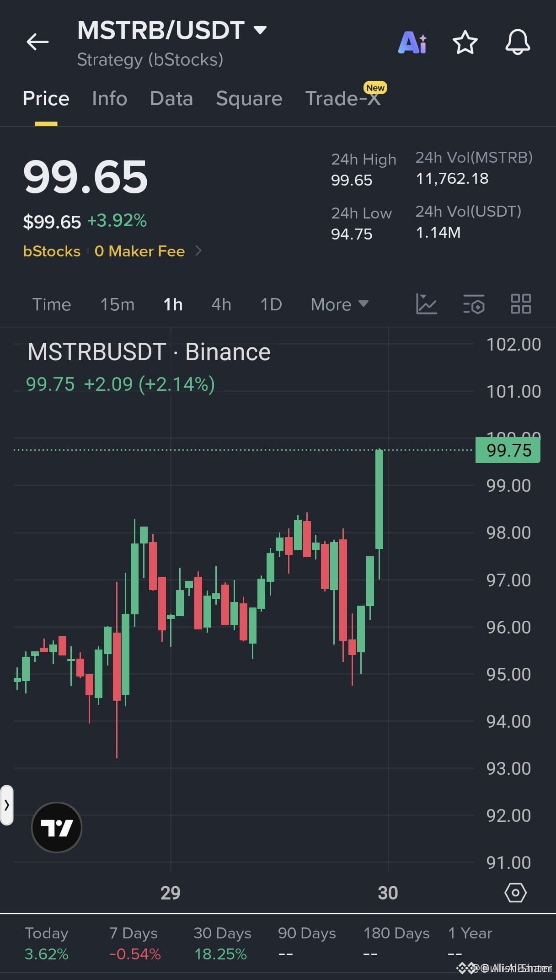556x980 pixels.
Task: Click the Today 3.62% performance entry
Action: pos(47,943)
